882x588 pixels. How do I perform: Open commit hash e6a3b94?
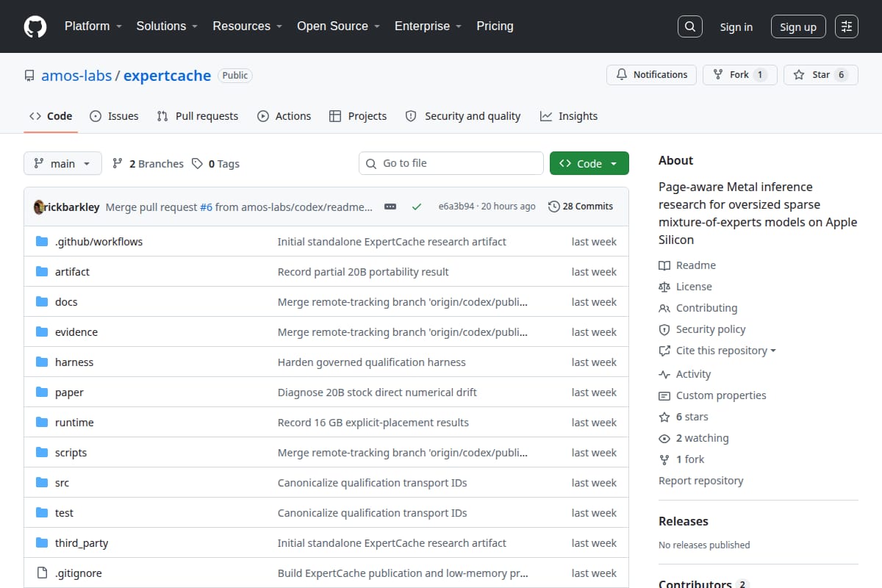tap(456, 207)
